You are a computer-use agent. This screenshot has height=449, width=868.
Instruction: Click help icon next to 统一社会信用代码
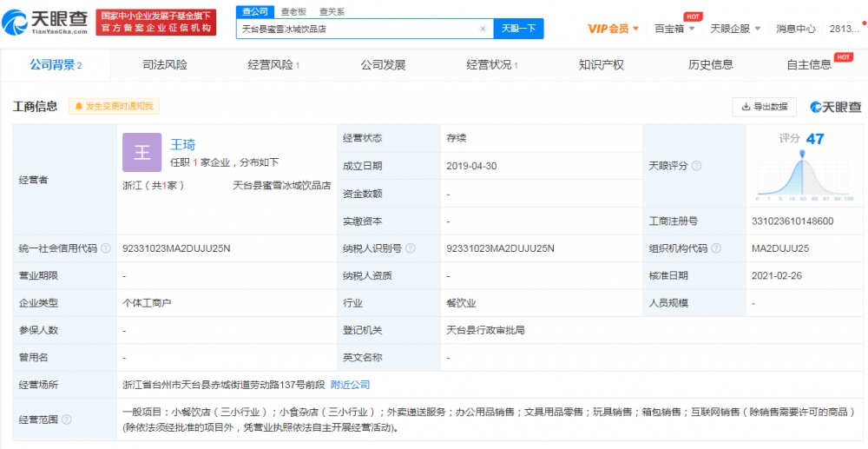106,248
